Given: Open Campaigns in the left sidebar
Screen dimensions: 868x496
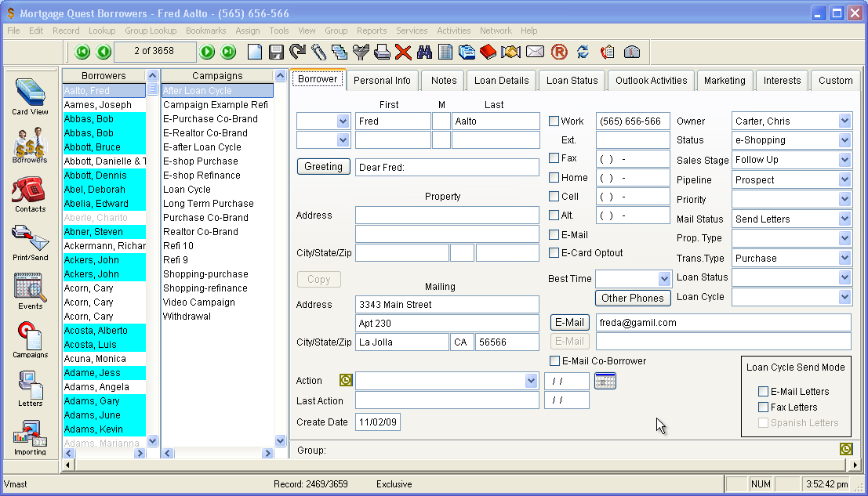Looking at the screenshot, I should [x=30, y=339].
